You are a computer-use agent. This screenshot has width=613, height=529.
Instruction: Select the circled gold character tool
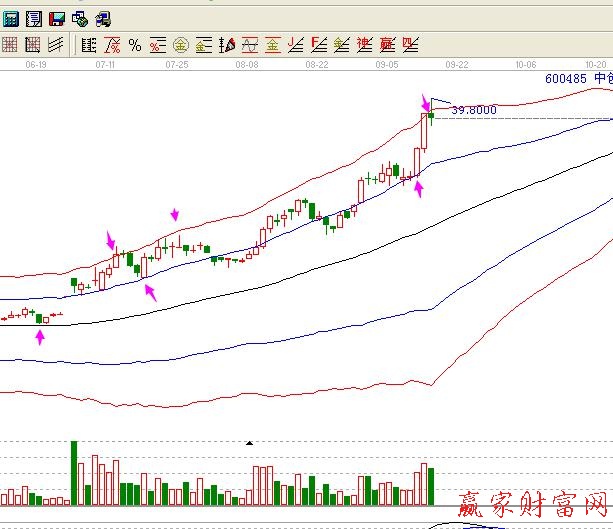(181, 44)
